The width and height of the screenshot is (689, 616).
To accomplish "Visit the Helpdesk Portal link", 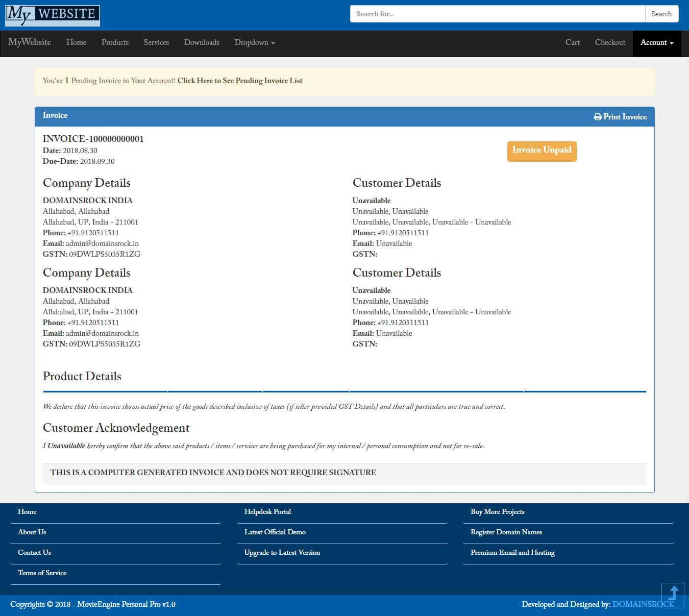I will [268, 511].
